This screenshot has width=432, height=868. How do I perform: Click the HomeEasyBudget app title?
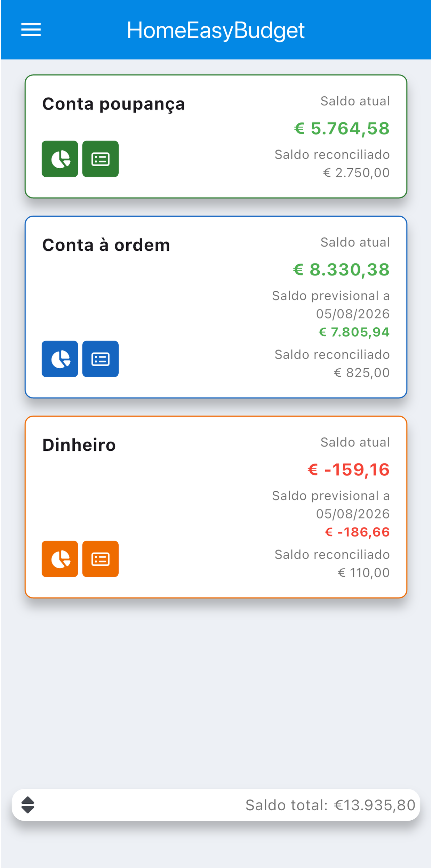click(216, 30)
